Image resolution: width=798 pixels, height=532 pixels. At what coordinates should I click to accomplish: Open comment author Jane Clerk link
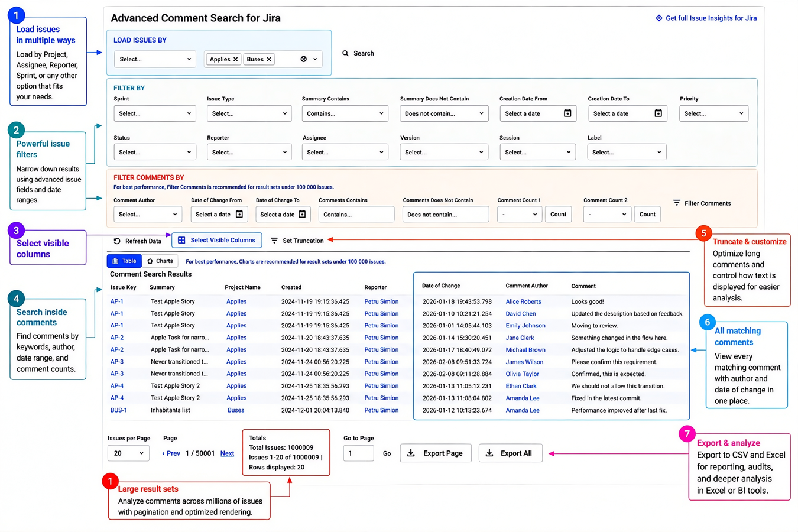(520, 338)
